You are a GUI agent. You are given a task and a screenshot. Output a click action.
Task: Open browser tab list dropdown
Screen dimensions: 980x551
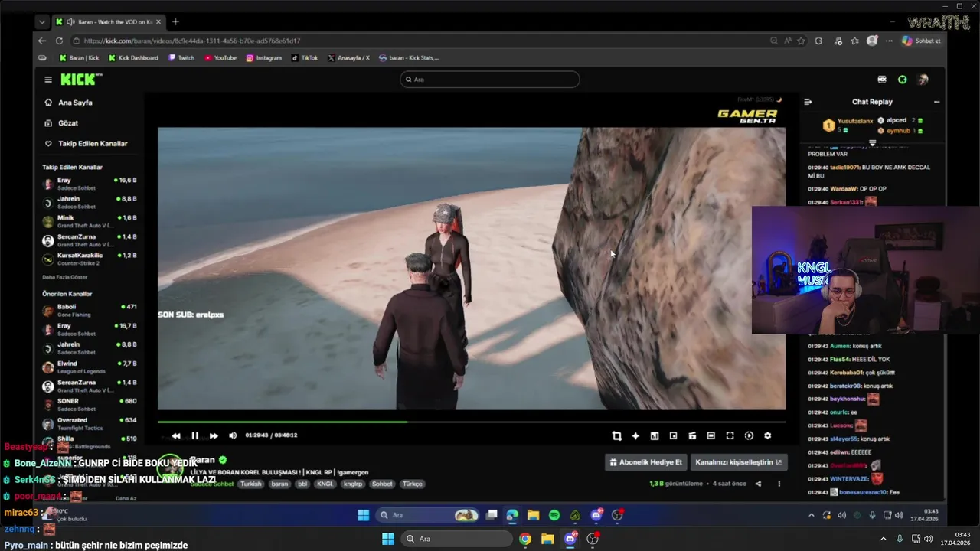pyautogui.click(x=42, y=22)
